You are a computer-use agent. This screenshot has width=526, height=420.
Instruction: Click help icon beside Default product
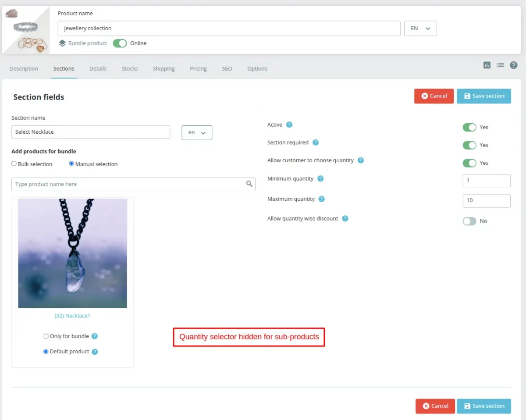(95, 352)
